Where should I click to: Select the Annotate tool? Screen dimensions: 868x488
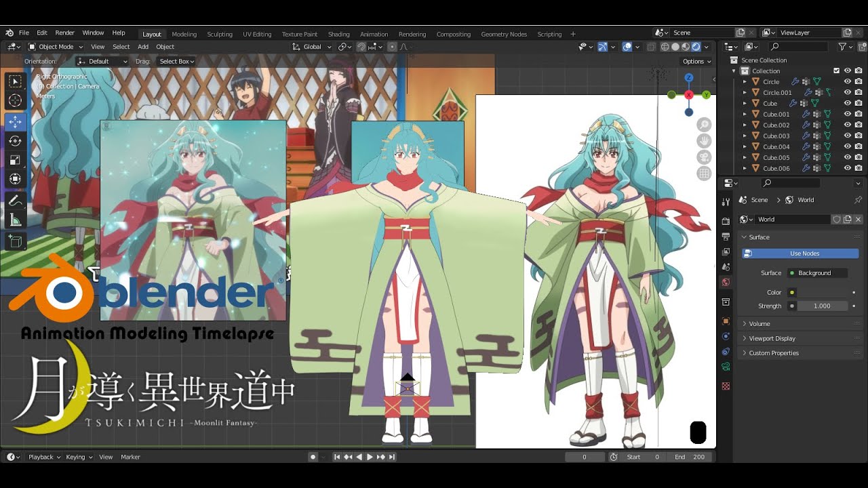[x=15, y=201]
